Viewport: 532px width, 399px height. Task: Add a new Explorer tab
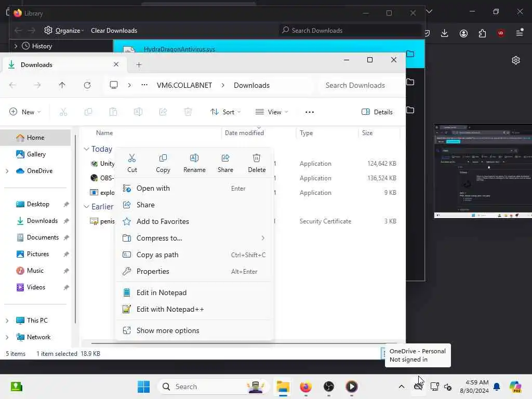139,65
